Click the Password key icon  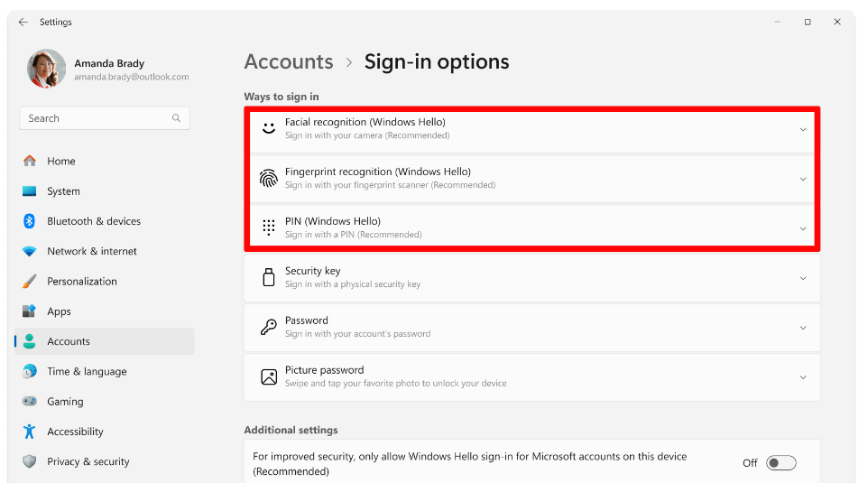pyautogui.click(x=269, y=327)
